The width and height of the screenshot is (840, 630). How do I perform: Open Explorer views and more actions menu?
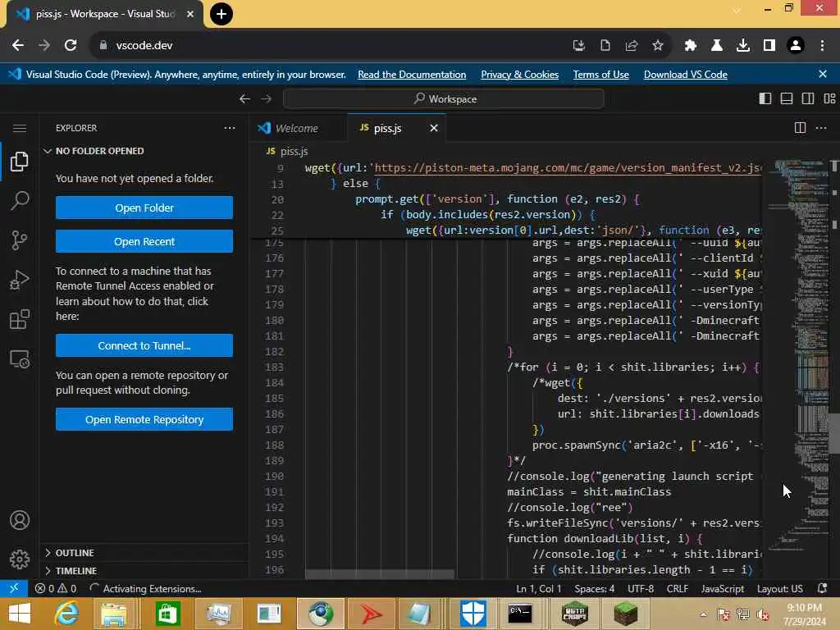click(230, 128)
